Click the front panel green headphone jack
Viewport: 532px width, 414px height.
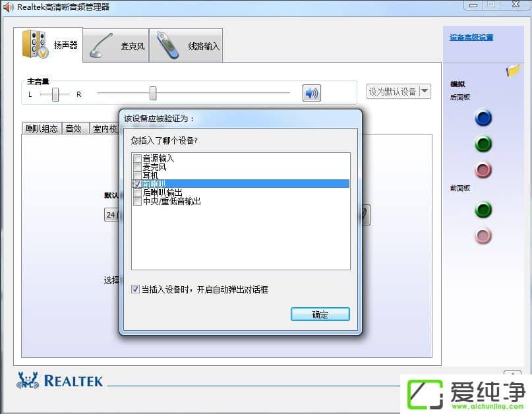click(483, 211)
